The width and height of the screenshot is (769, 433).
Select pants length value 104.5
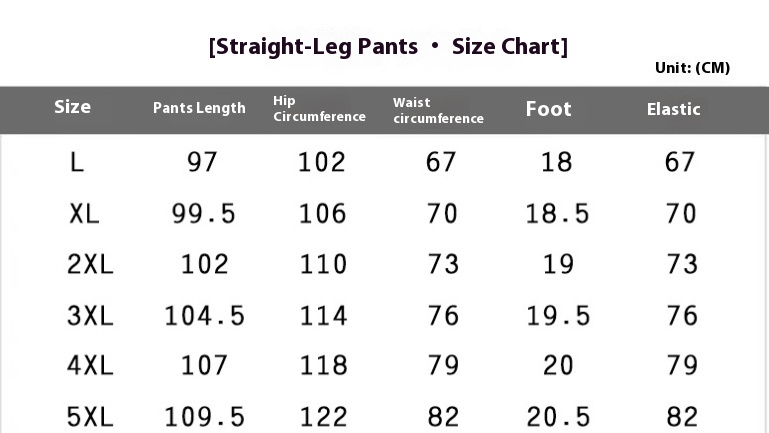coord(204,316)
